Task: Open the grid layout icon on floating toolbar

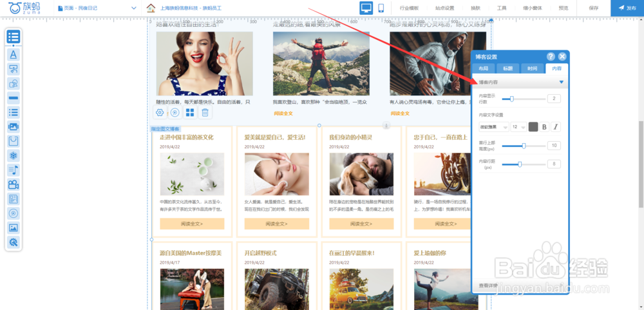Action: coord(190,112)
